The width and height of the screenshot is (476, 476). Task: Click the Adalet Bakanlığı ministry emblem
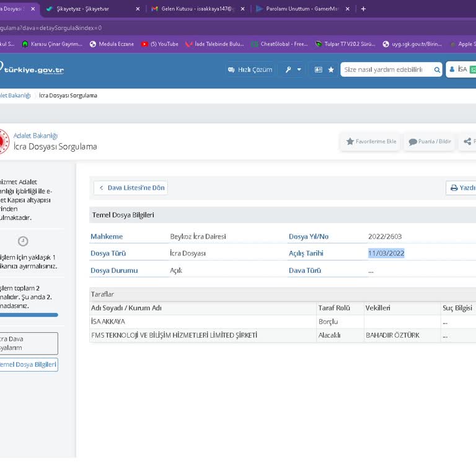coord(2,141)
